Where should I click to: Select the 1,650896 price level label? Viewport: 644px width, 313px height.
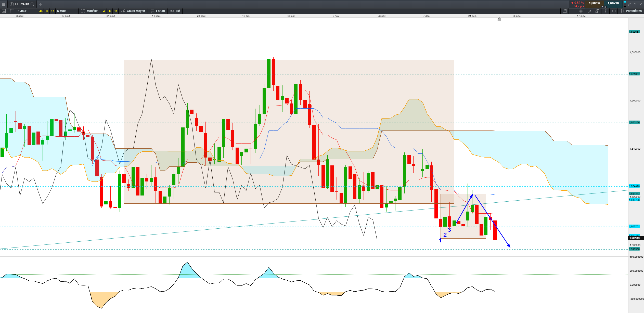pos(634,122)
